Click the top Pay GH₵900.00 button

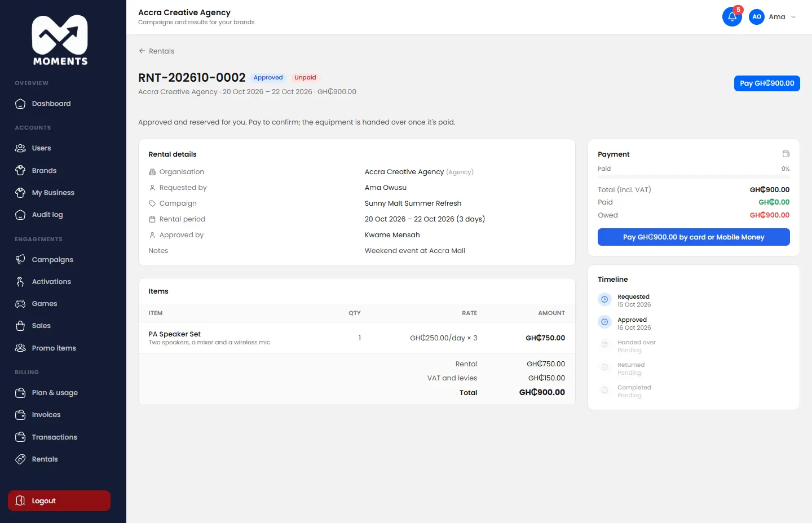click(x=767, y=83)
